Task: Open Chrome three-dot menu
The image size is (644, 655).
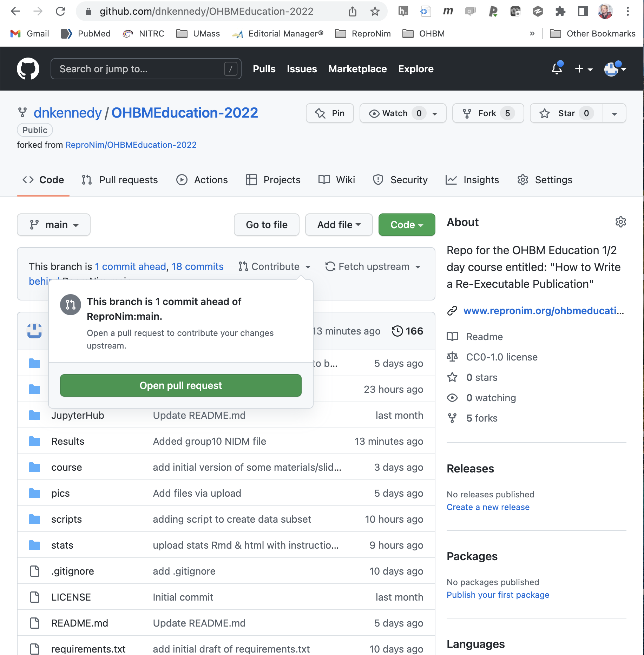Action: pyautogui.click(x=628, y=12)
